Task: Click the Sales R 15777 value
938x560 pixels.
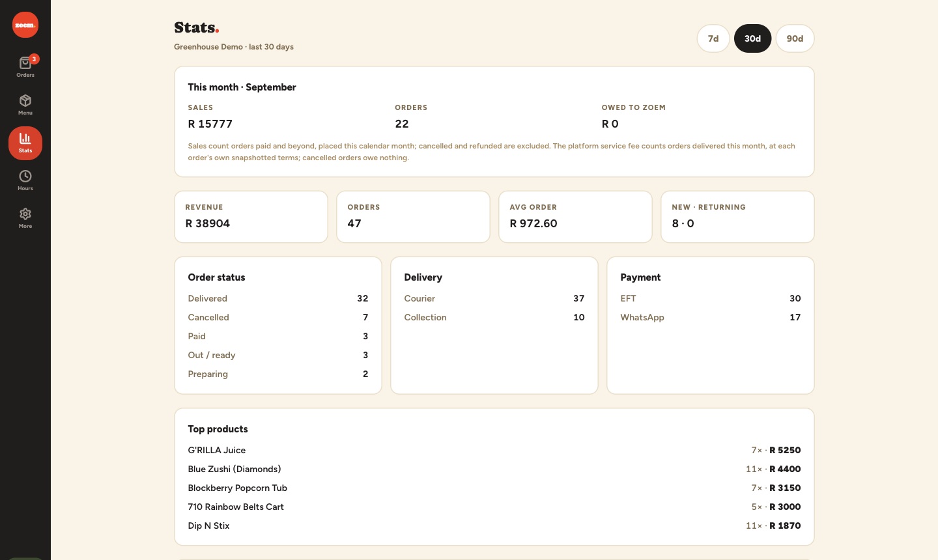Action: pyautogui.click(x=210, y=124)
